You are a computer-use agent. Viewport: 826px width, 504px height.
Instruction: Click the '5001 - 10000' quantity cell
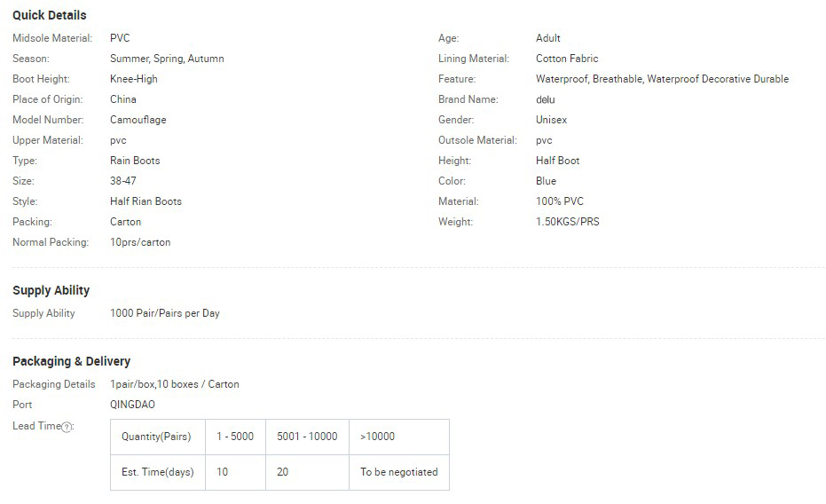click(307, 437)
